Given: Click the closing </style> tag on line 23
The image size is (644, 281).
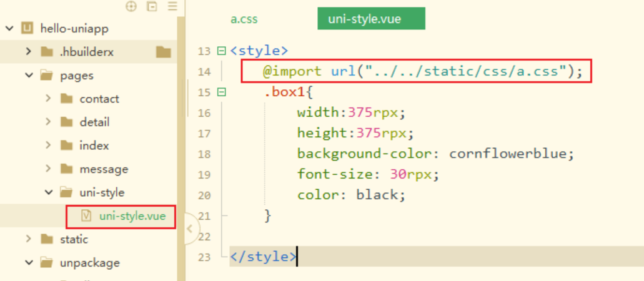Looking at the screenshot, I should click(x=263, y=257).
